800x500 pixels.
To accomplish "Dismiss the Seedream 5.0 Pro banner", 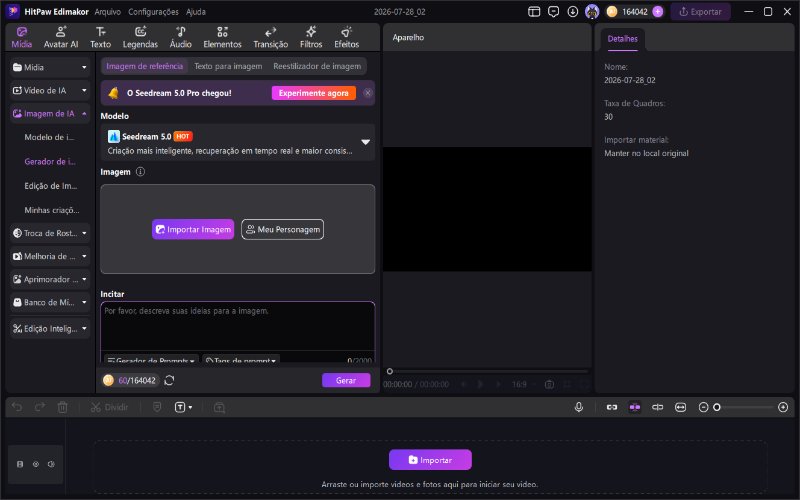I will click(x=367, y=93).
